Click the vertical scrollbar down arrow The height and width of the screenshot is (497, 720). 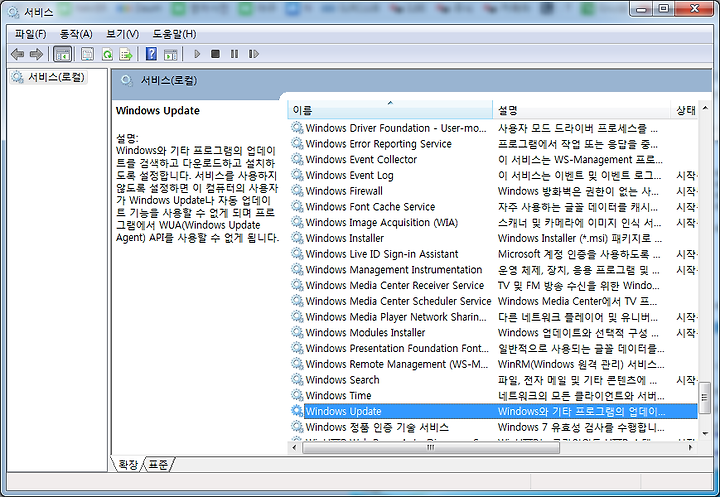705,433
